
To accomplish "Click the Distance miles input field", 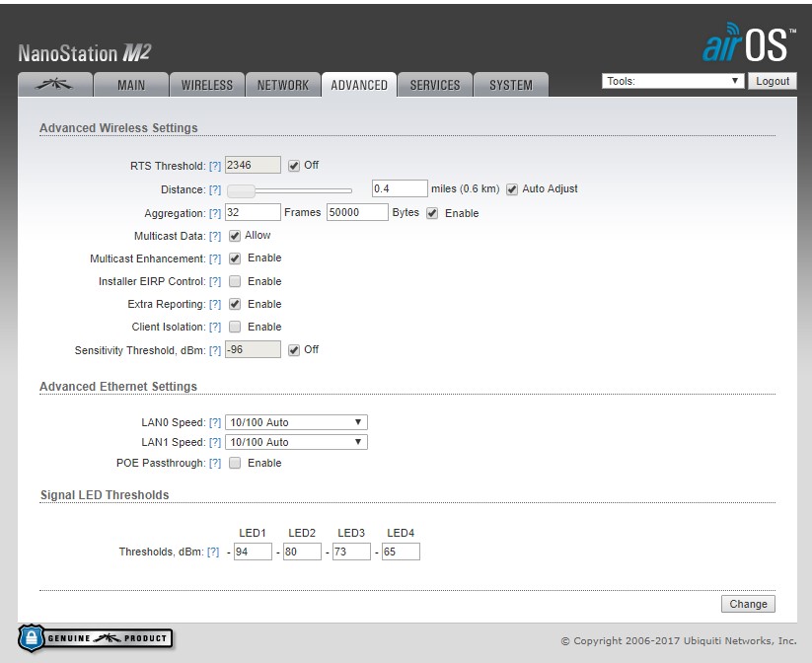I will point(400,189).
